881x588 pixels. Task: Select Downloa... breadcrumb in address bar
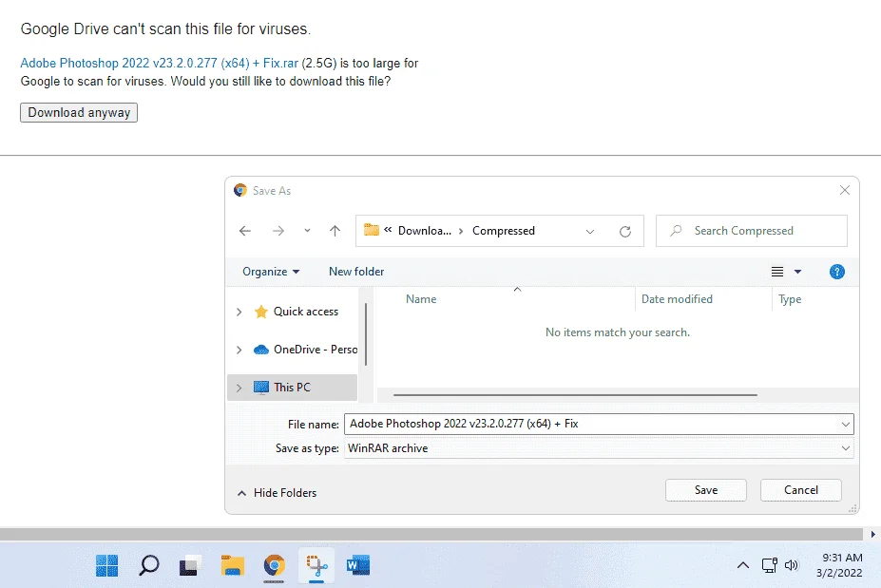coord(424,231)
